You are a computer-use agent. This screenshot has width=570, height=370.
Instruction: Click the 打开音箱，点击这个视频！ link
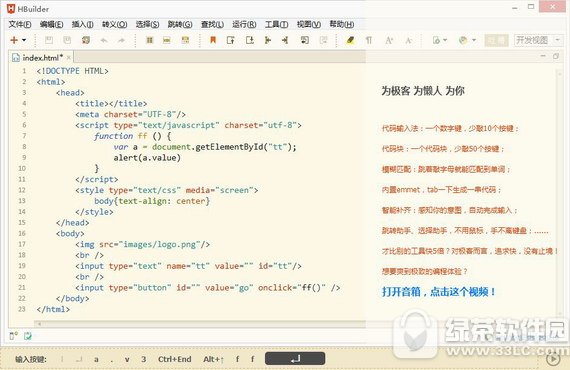tap(438, 291)
